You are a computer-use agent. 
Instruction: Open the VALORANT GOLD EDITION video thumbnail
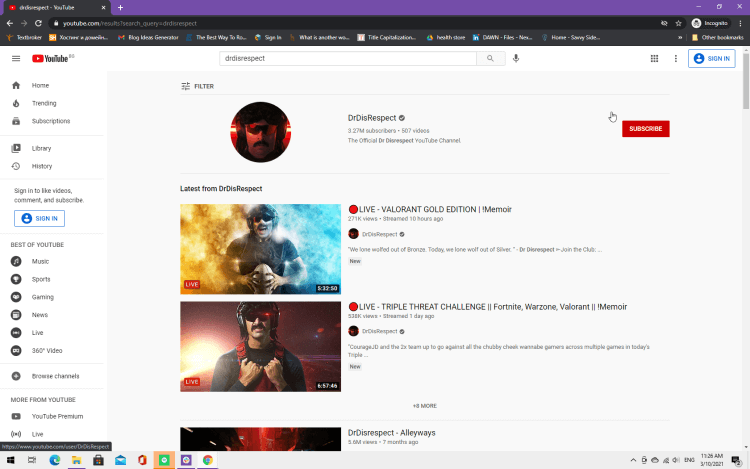(261, 249)
